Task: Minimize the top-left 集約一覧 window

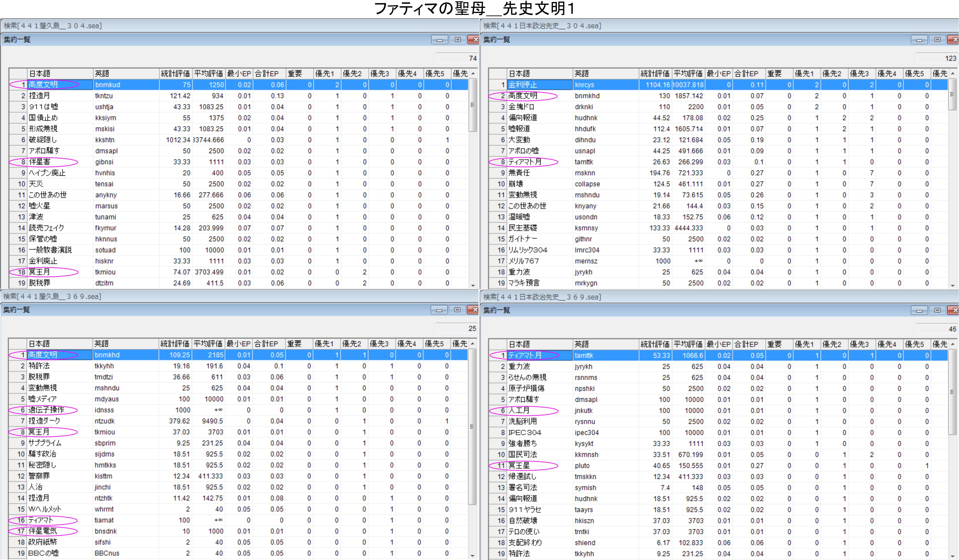Action: click(440, 40)
